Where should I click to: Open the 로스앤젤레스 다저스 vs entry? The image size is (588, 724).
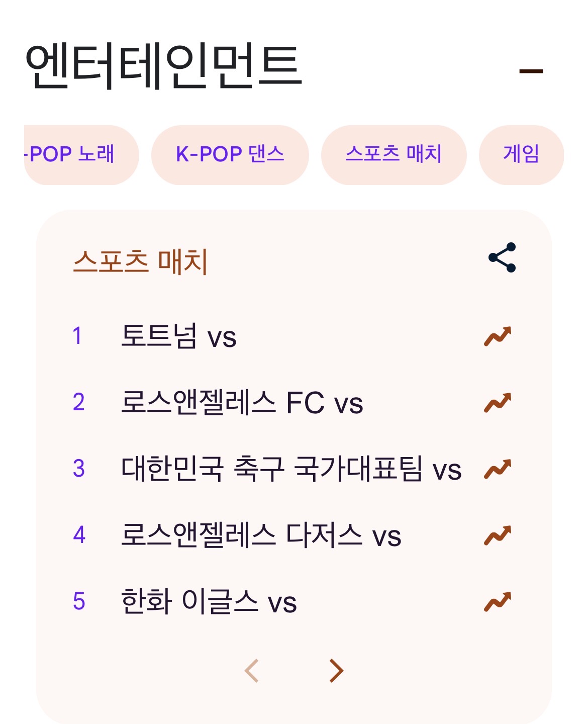(x=260, y=535)
